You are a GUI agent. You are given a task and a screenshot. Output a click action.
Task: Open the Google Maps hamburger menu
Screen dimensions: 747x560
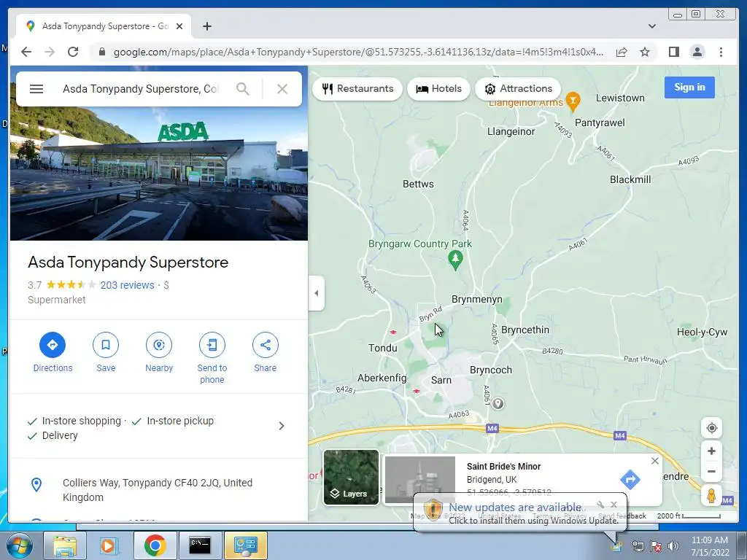pyautogui.click(x=36, y=89)
